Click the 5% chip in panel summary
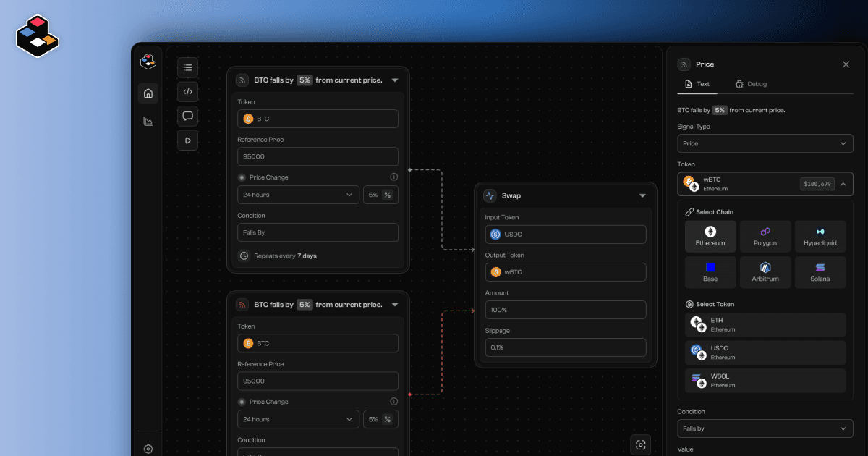The image size is (868, 456). [x=720, y=110]
